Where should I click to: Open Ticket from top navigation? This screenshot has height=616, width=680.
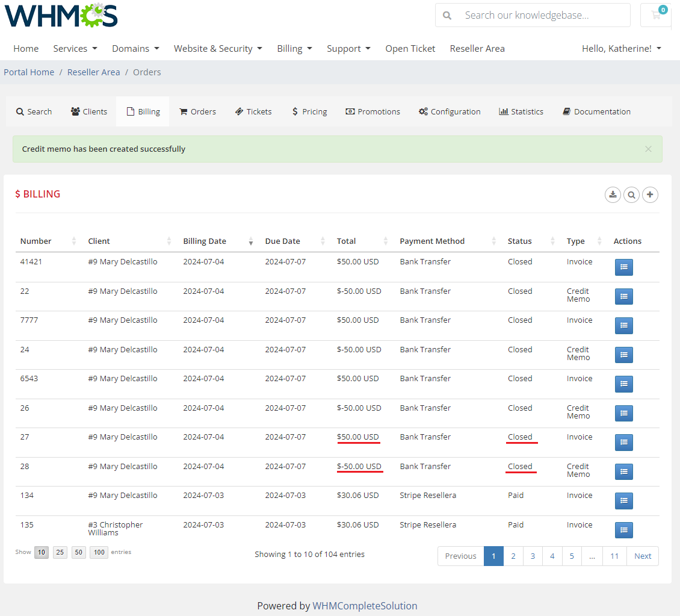click(410, 49)
